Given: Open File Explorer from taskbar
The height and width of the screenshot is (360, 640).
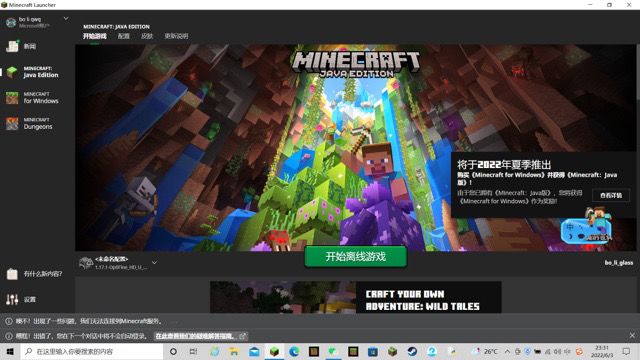Looking at the screenshot, I should (x=234, y=351).
